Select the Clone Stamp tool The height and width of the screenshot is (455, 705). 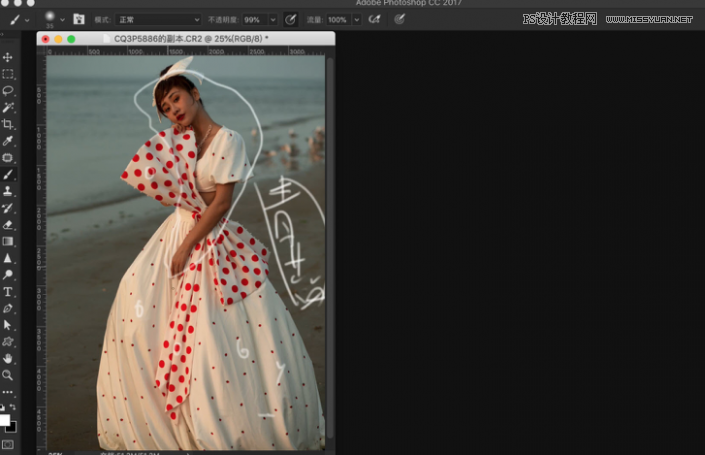point(8,190)
